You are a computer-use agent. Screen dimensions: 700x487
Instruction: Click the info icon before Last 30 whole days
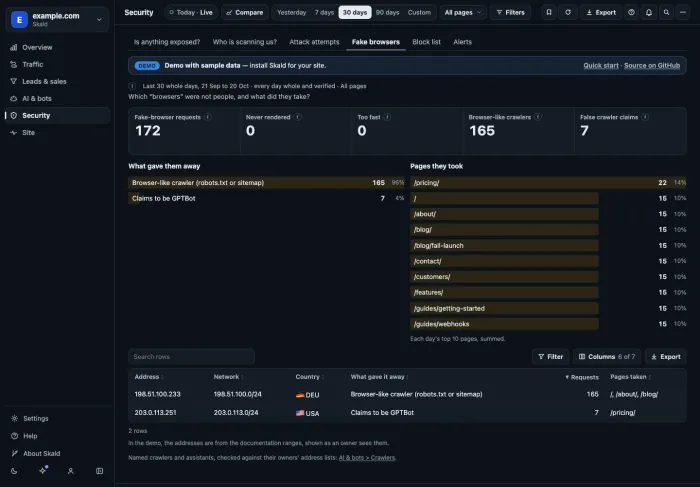(x=132, y=86)
